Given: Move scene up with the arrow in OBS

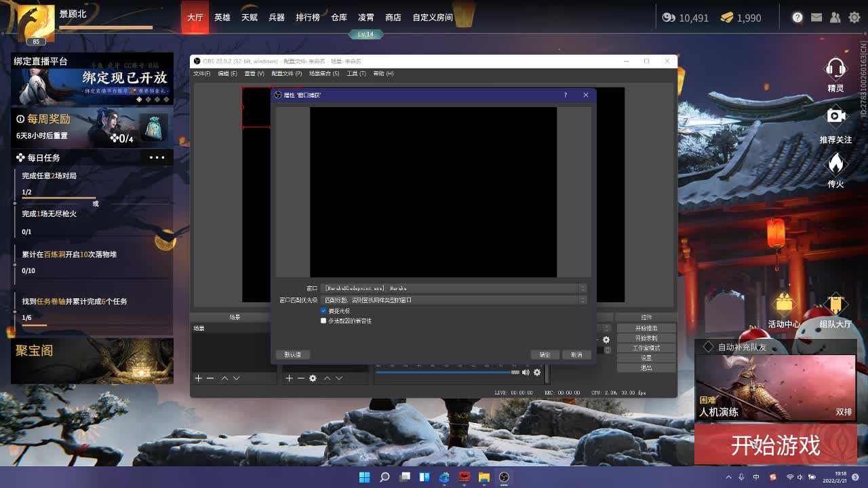Looking at the screenshot, I should 224,378.
